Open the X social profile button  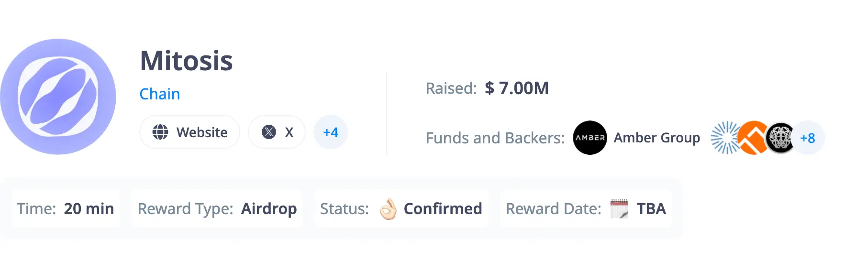[277, 132]
